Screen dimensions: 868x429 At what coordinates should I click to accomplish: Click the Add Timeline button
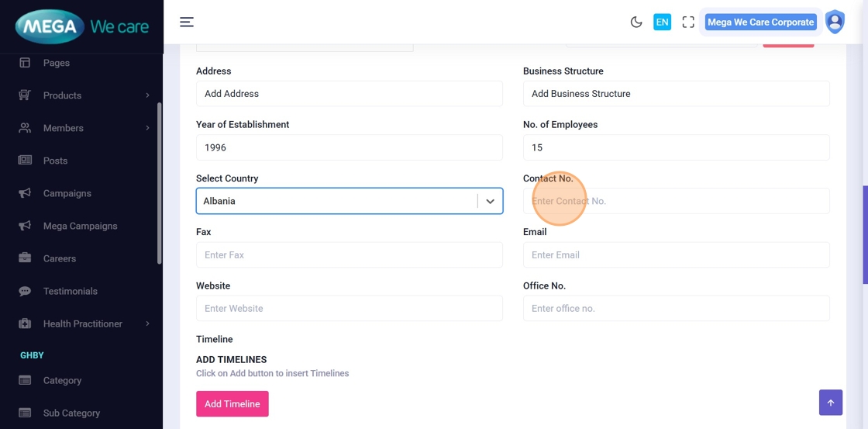coord(232,404)
